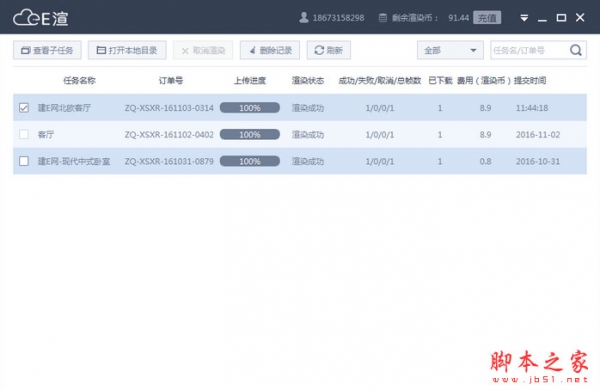Click the 充值 recharge button
The width and height of the screenshot is (600, 390).
pyautogui.click(x=487, y=18)
